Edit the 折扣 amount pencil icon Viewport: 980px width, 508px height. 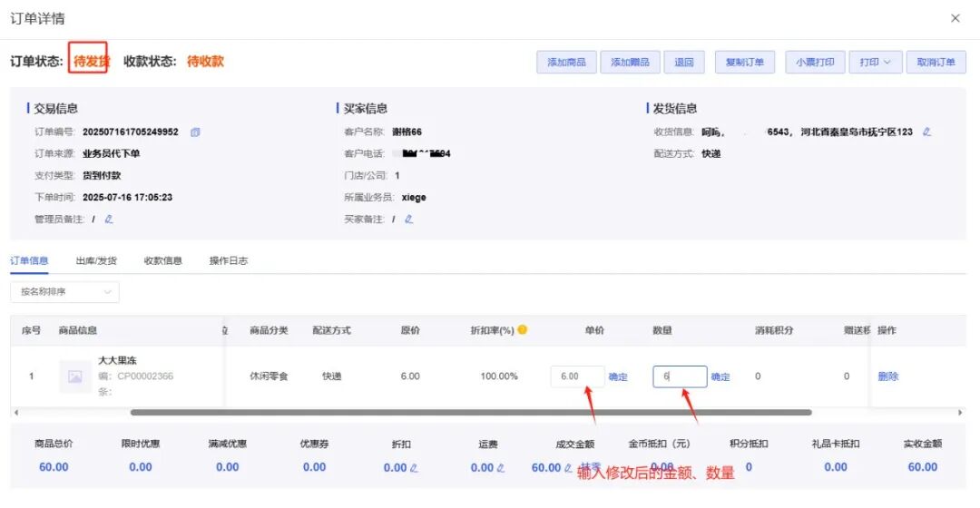414,467
